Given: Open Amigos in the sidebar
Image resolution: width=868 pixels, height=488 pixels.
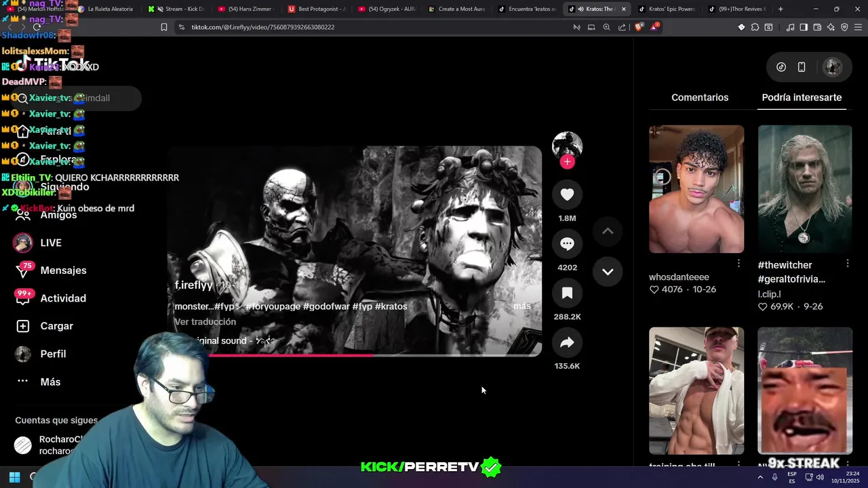Looking at the screenshot, I should click(46, 215).
